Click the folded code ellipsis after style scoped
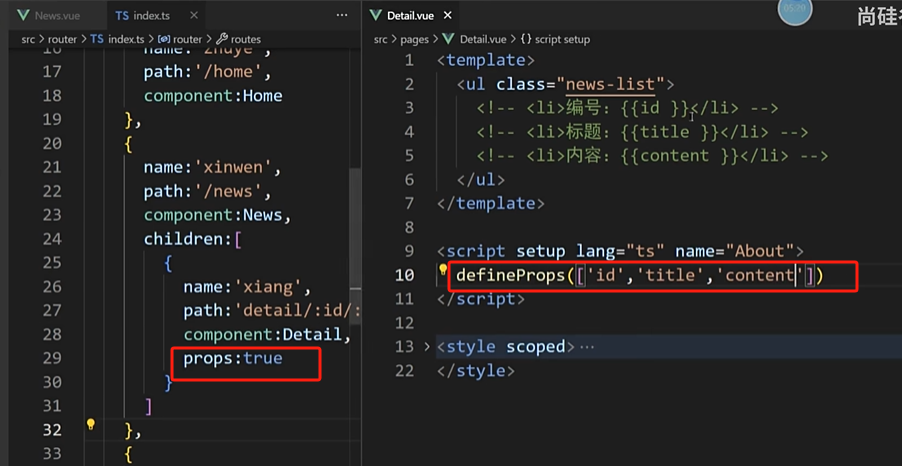The image size is (902, 466). (587, 347)
